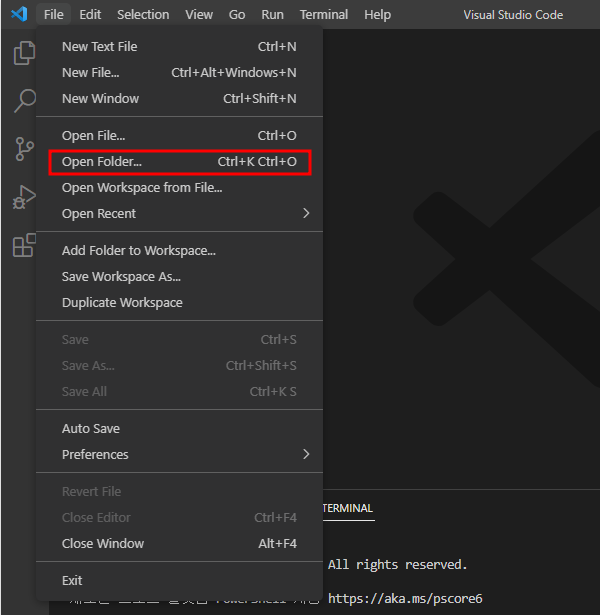Choose New File... entry
The height and width of the screenshot is (615, 600).
180,73
